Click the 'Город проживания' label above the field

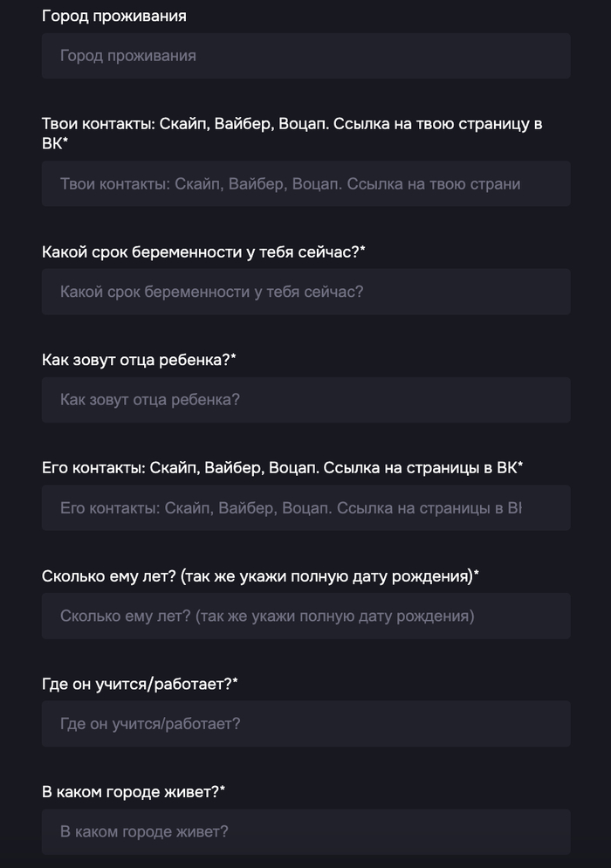click(x=113, y=17)
